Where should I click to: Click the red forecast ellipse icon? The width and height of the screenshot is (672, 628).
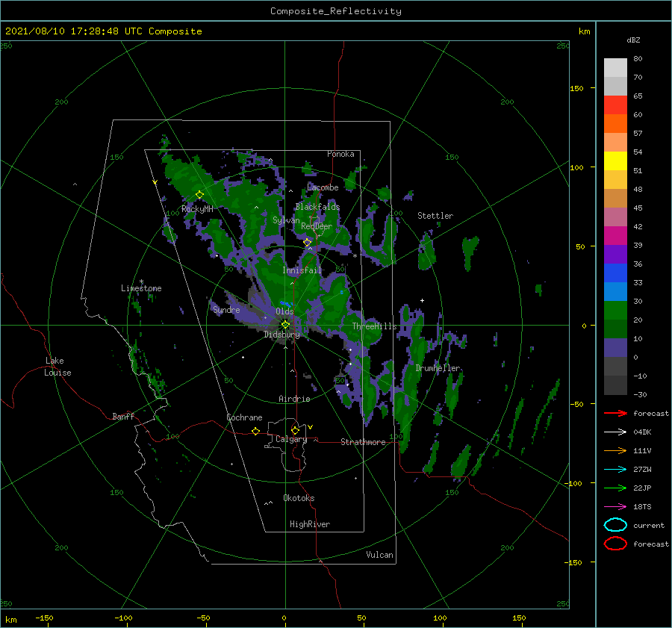pos(615,544)
